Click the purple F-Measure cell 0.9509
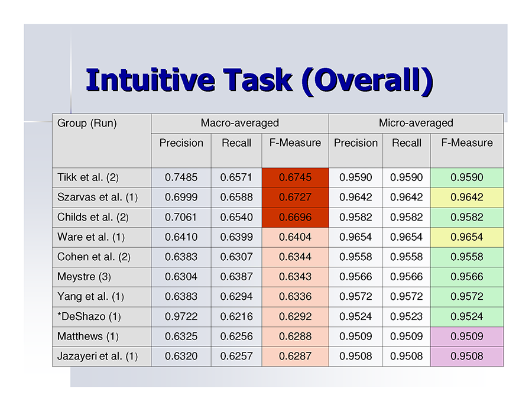532x411 pixels. tap(467, 336)
